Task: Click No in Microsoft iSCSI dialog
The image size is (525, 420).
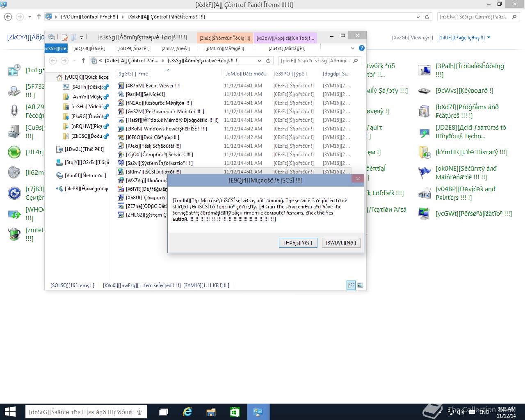Action: [341, 243]
